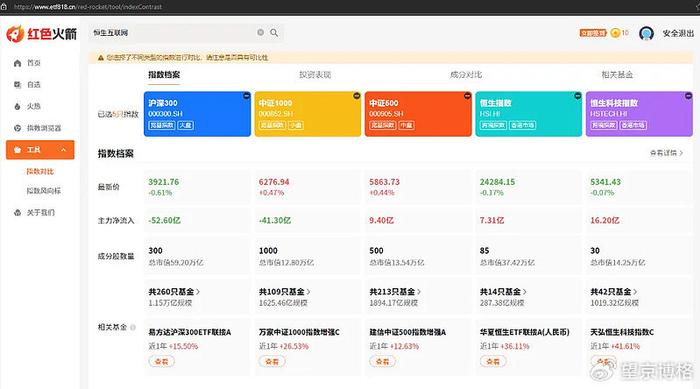Screen dimensions: 700x389
Task: Expand 共213只基金 list arrow
Action: click(x=419, y=292)
